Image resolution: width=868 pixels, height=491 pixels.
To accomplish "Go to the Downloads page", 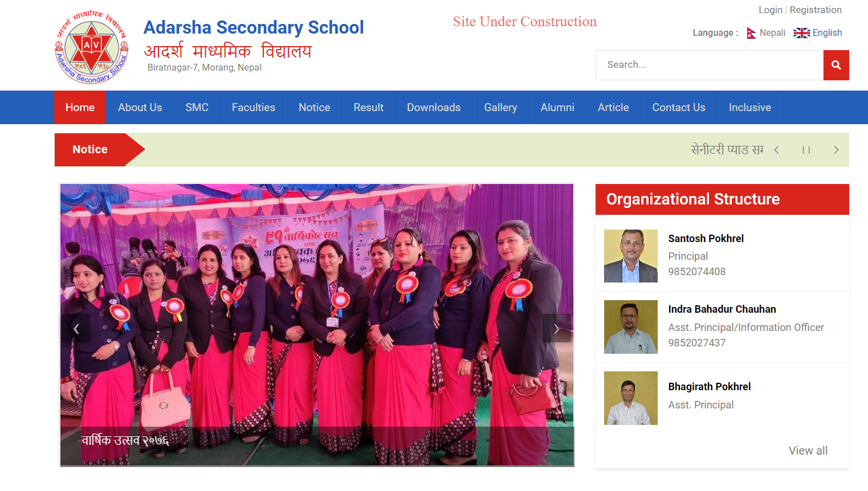I will (434, 107).
